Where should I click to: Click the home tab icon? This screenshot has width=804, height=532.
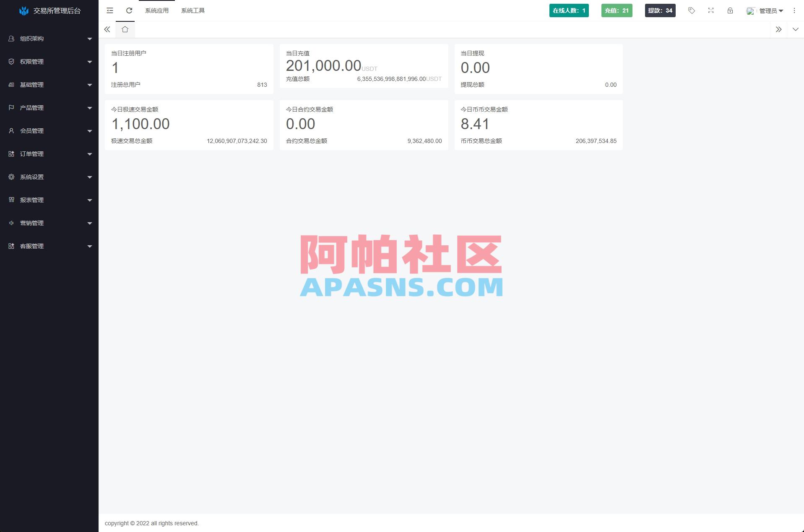125,29
